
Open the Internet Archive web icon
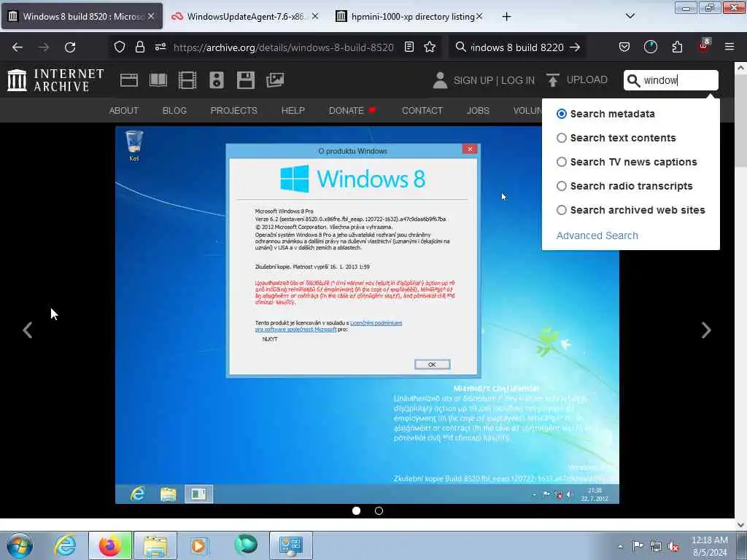[128, 80]
